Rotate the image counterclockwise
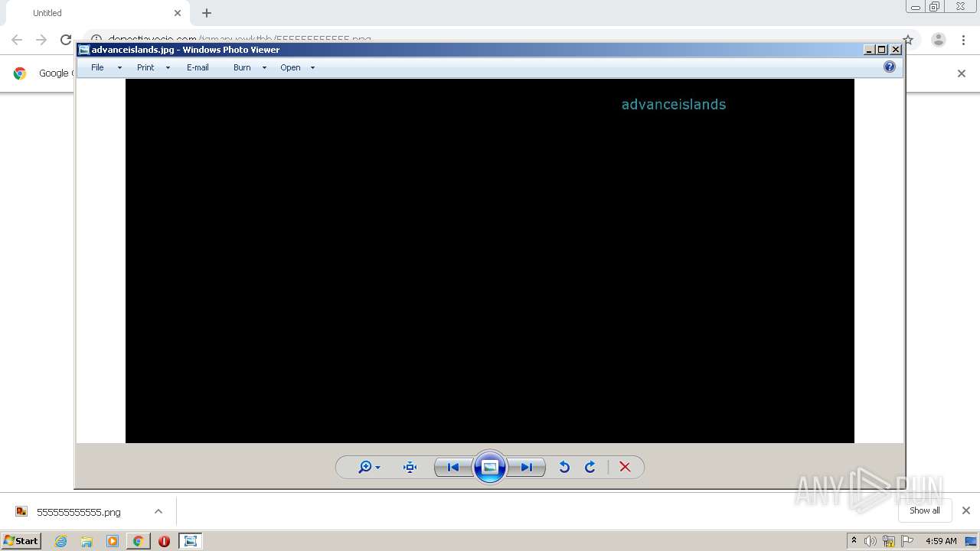 pyautogui.click(x=564, y=467)
